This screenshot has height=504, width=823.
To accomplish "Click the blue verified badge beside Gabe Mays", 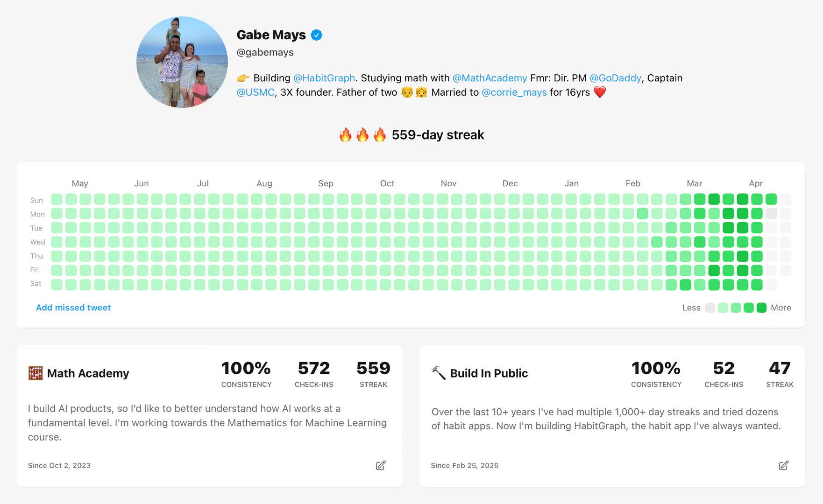I will (x=316, y=35).
